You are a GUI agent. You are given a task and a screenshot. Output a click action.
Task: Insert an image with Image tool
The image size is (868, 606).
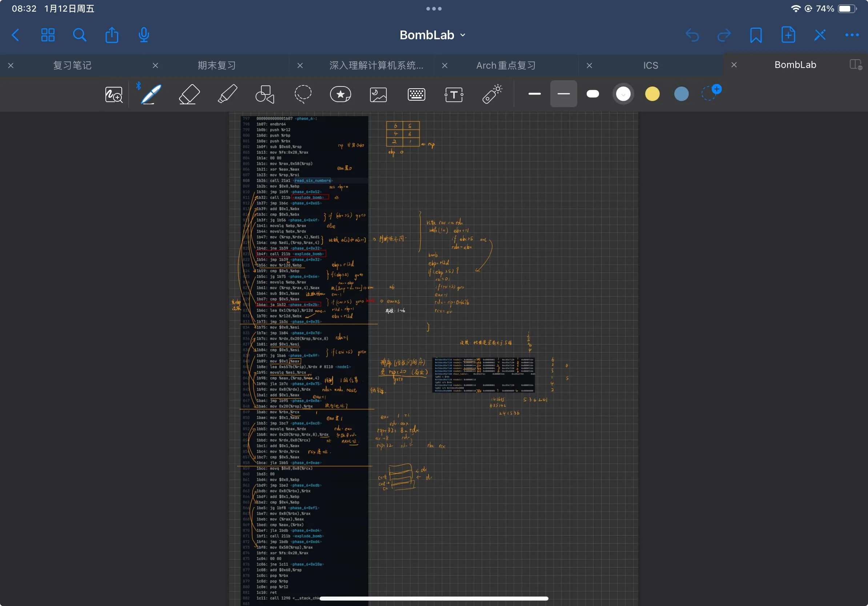pyautogui.click(x=378, y=94)
